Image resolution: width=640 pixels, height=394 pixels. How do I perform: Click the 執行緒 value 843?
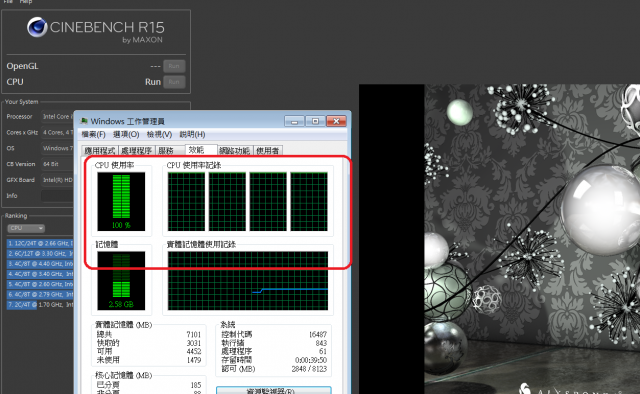point(321,343)
